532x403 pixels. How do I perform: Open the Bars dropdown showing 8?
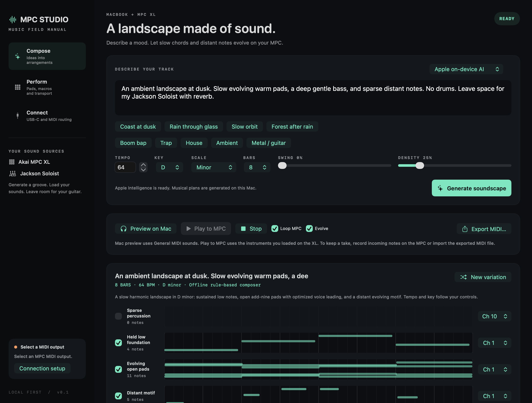(257, 167)
